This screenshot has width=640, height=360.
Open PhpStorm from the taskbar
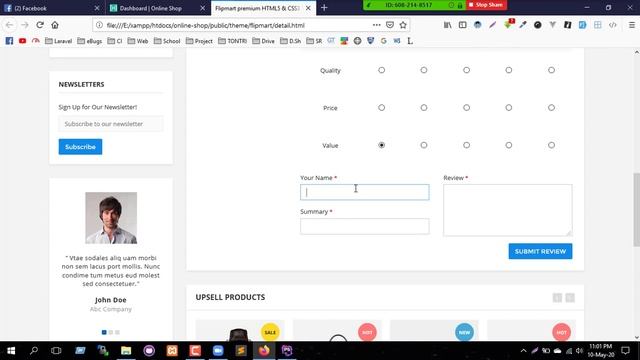[287, 351]
